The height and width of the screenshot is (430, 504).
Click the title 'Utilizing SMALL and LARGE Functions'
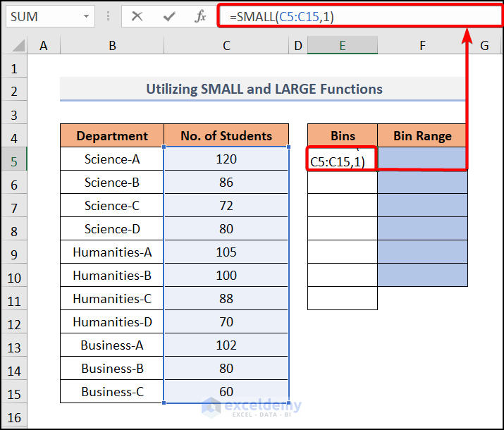[264, 89]
